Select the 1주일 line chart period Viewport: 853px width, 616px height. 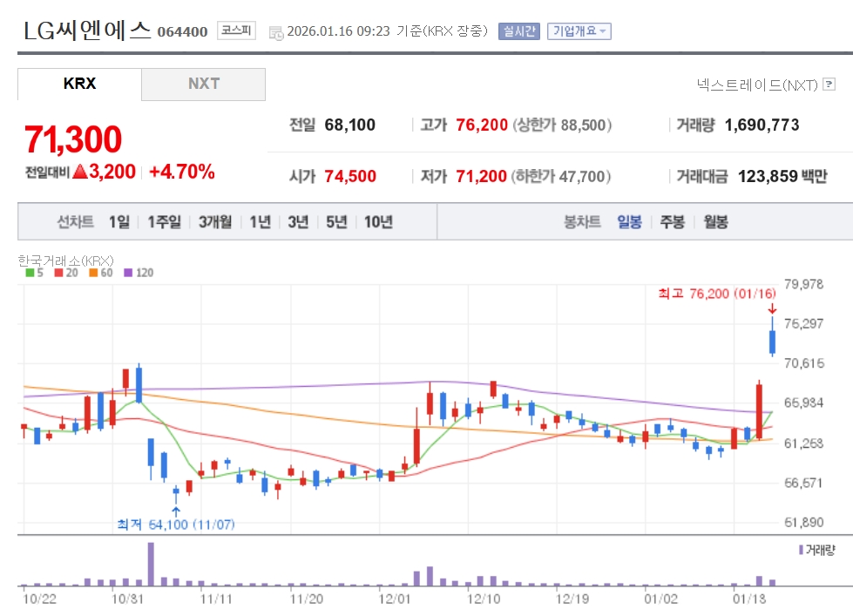click(x=165, y=221)
